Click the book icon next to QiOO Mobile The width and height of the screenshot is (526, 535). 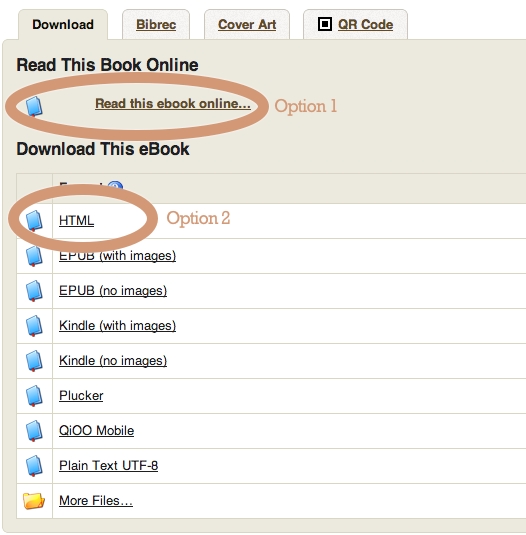point(34,431)
